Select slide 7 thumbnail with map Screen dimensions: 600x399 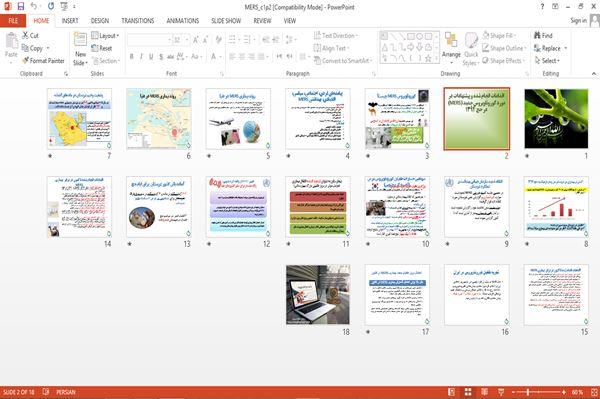[79, 119]
